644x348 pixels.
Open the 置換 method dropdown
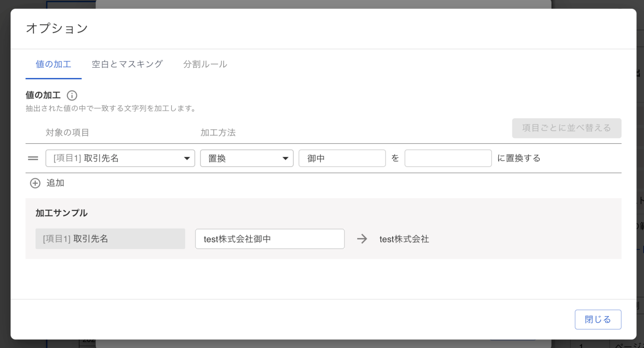tap(247, 158)
